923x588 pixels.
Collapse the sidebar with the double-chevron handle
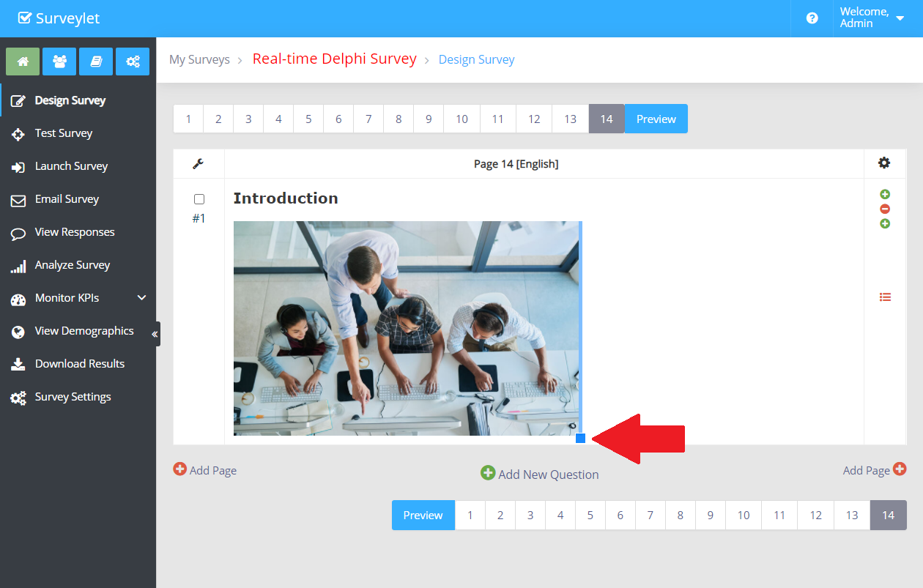(x=155, y=334)
